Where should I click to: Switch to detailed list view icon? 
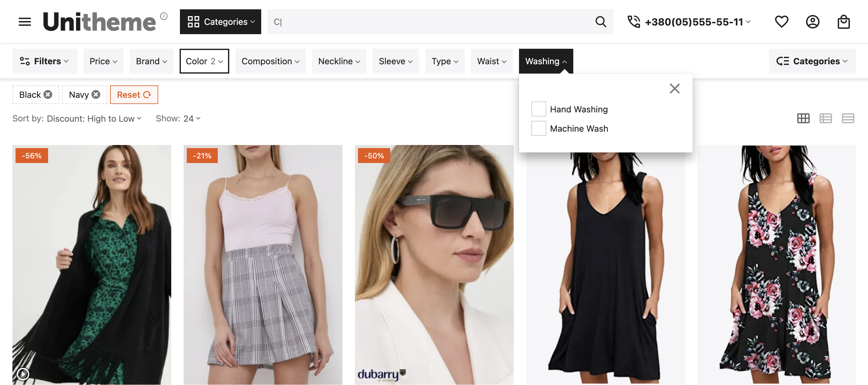[x=825, y=118]
